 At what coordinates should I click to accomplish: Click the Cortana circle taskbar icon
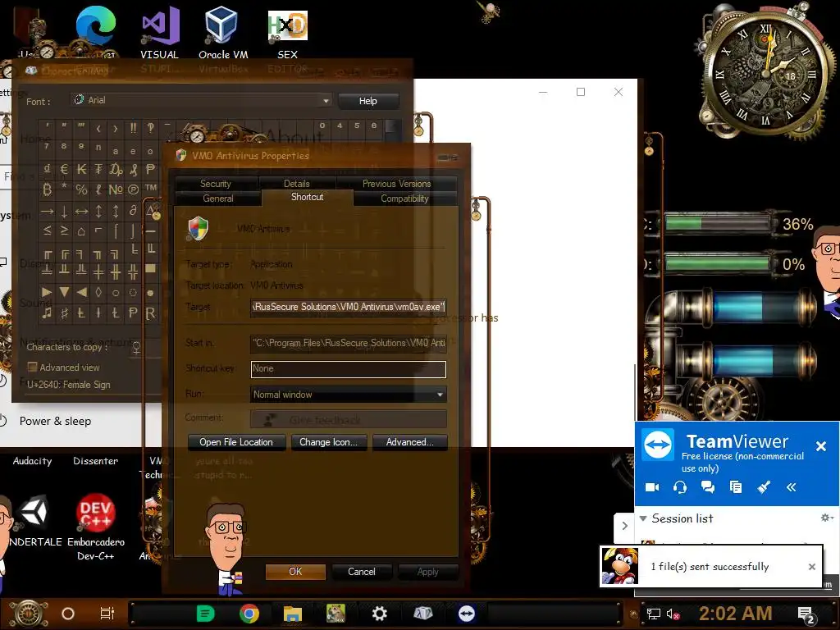pos(68,614)
